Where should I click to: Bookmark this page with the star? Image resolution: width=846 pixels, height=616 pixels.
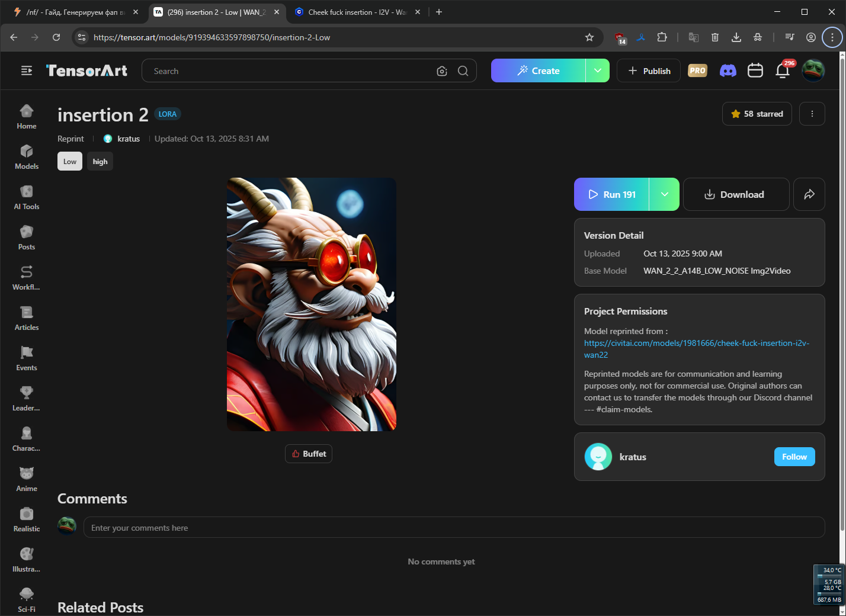point(589,37)
